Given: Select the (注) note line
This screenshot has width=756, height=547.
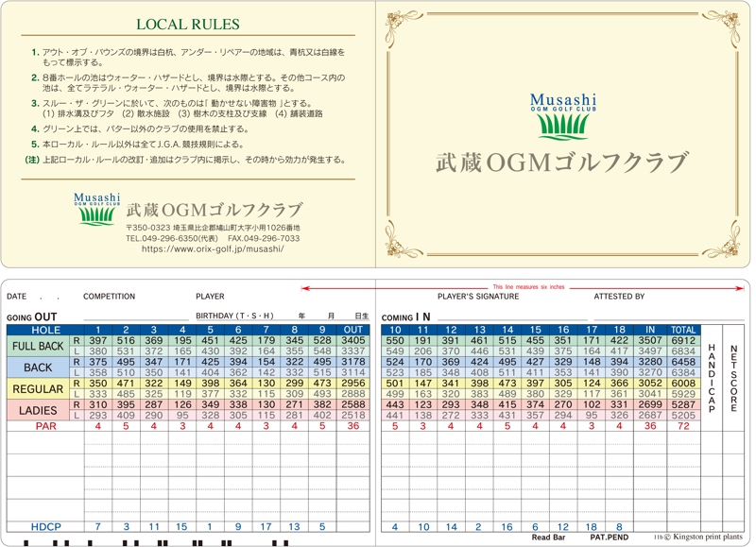Looking at the screenshot, I should coord(185,160).
